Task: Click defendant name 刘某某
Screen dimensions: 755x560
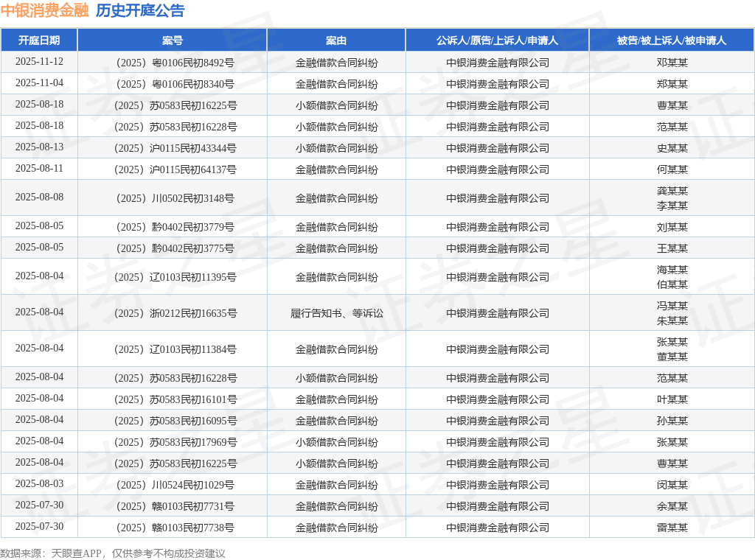Action: pos(672,227)
